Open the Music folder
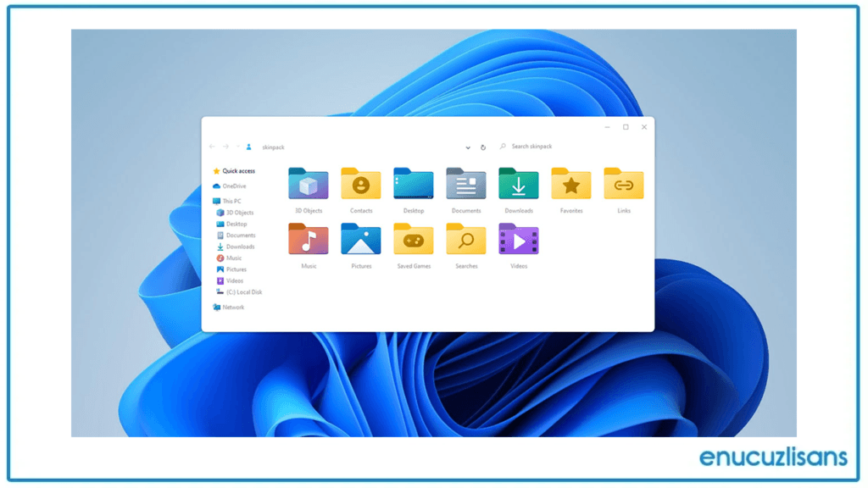This screenshot has height=488, width=868. point(308,239)
